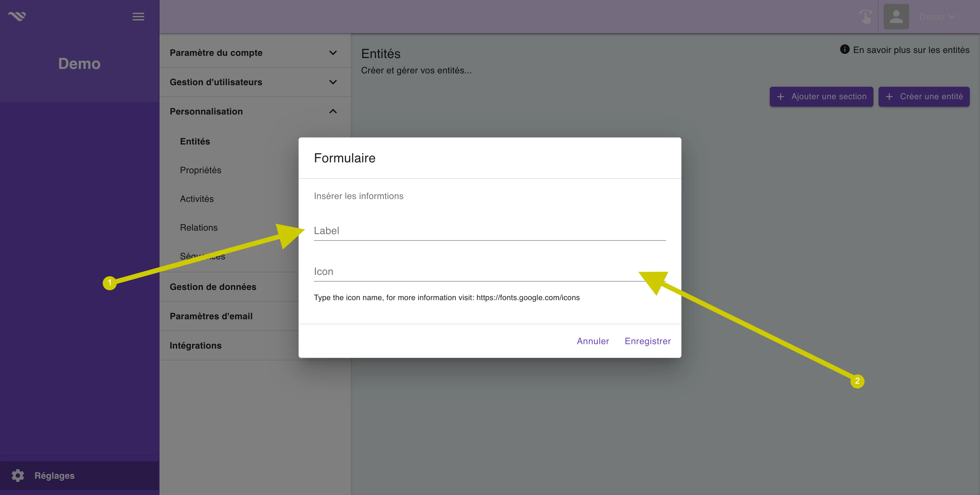Open the Réglages gear icon
The image size is (980, 495).
[18, 475]
